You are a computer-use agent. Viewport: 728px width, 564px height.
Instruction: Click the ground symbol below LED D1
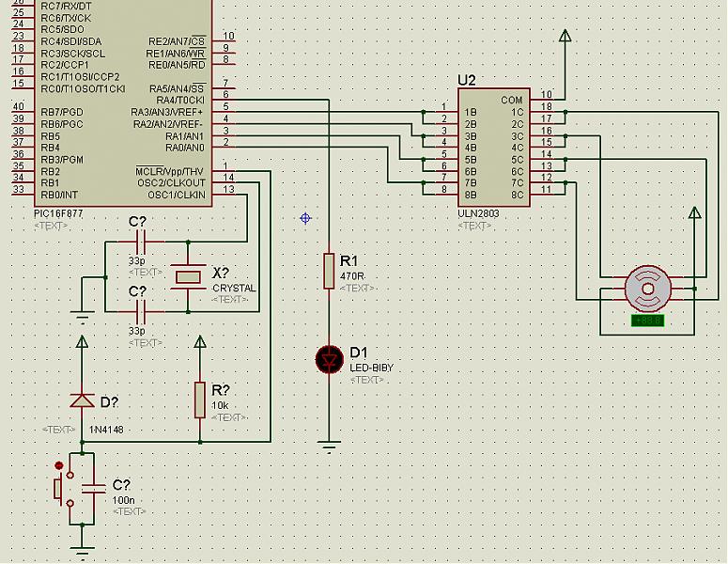point(329,446)
